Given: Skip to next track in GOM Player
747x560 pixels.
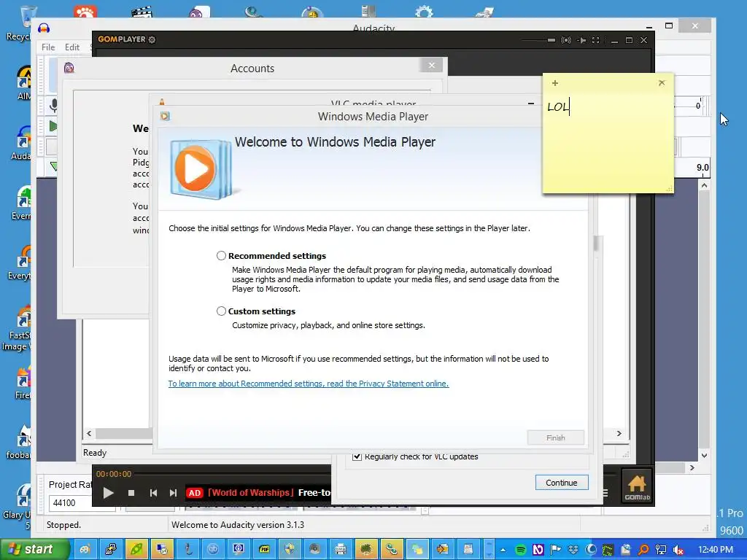Looking at the screenshot, I should [173, 493].
